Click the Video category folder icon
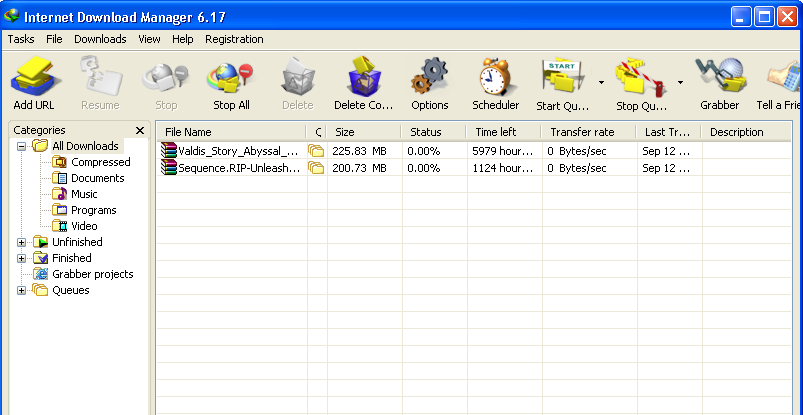Image resolution: width=803 pixels, height=415 pixels. (59, 225)
